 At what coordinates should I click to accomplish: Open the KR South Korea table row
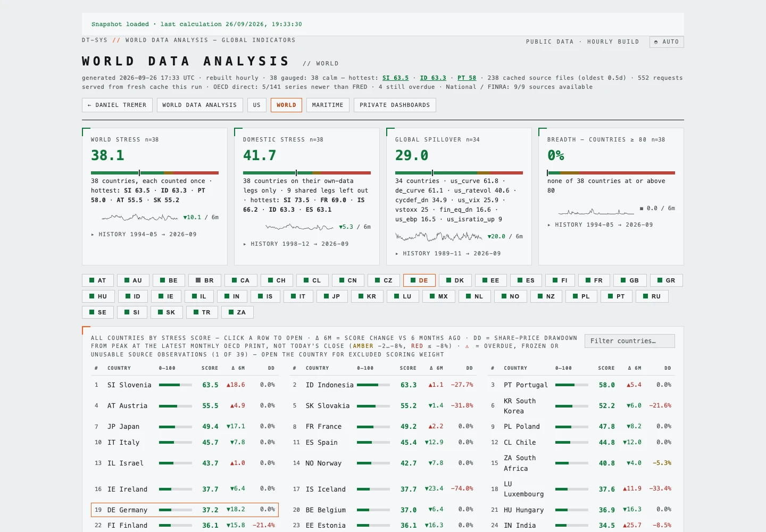tap(581, 406)
